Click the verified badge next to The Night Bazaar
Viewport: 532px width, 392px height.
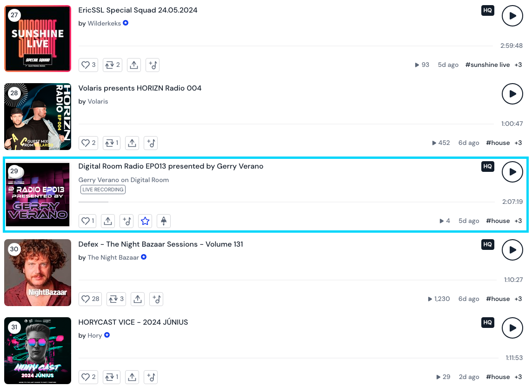click(144, 257)
